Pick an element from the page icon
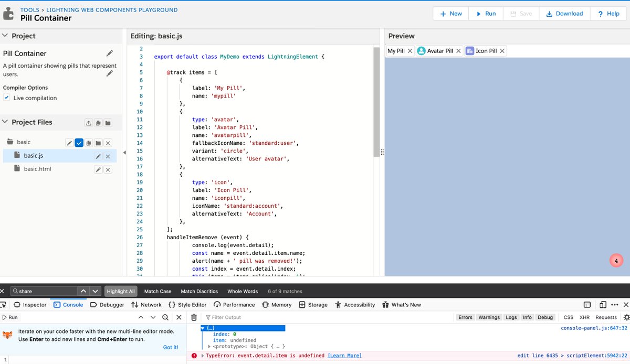The height and width of the screenshot is (364, 630). (x=4, y=305)
